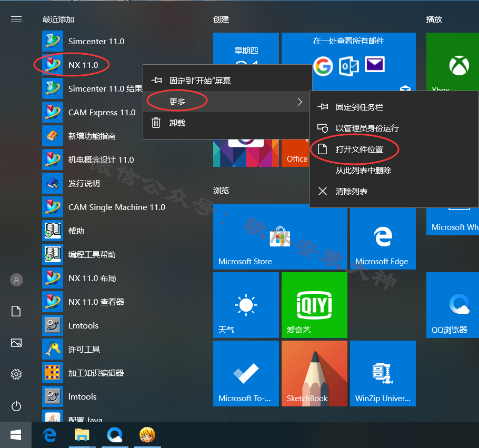Open the Microsoft Edge tile
The width and height of the screenshot is (479, 448).
coord(383,238)
